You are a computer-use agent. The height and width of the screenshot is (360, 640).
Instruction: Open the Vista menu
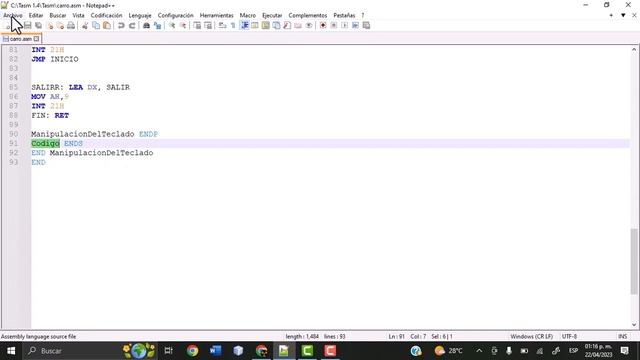[x=78, y=15]
